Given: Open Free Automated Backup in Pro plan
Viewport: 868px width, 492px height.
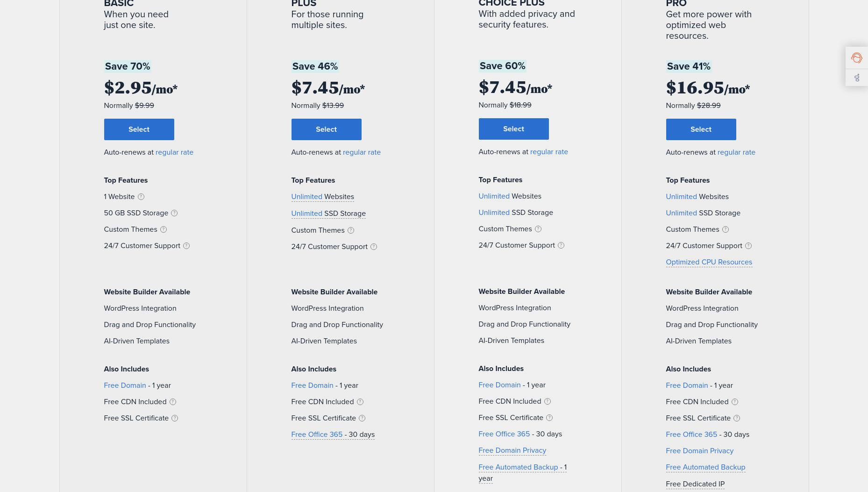Looking at the screenshot, I should coord(705,467).
